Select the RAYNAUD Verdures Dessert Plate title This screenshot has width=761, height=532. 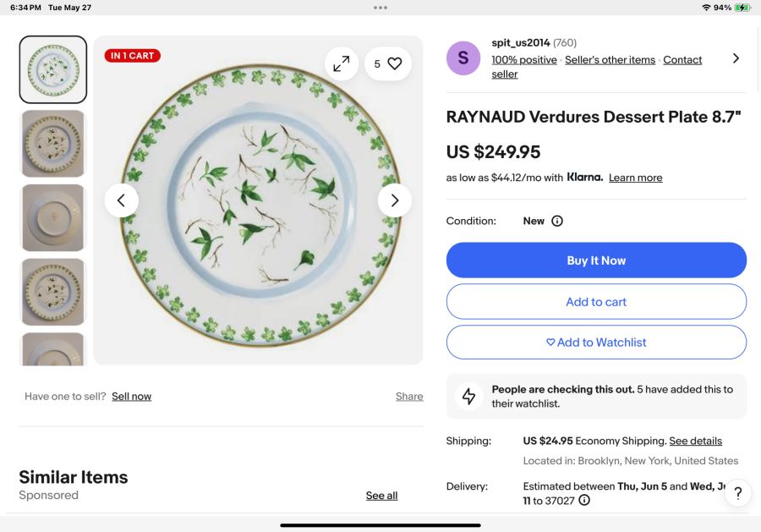coord(593,117)
